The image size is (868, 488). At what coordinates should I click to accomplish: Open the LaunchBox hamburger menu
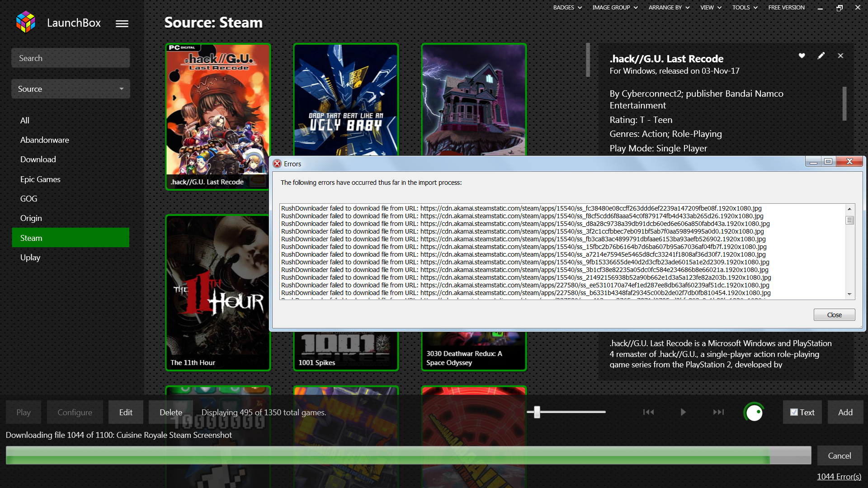tap(122, 23)
